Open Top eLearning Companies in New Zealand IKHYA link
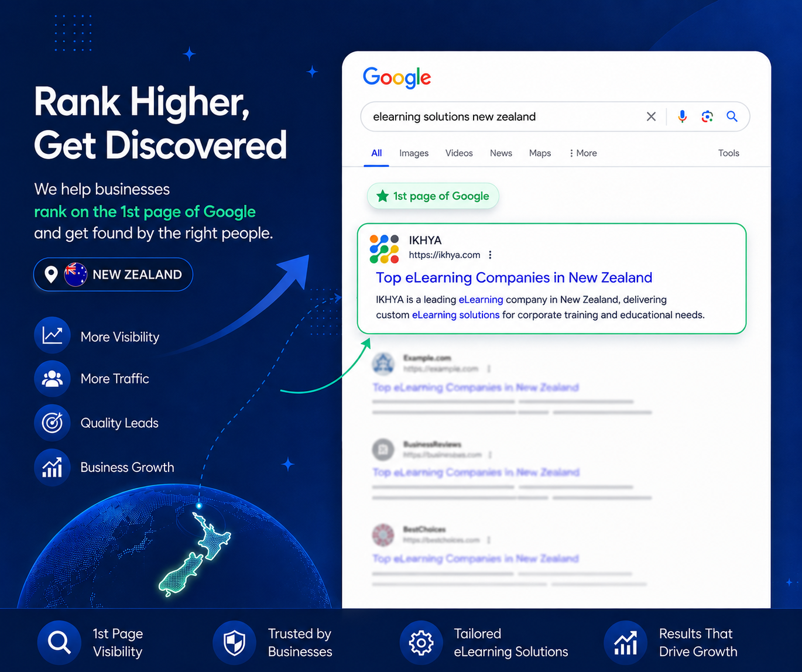The height and width of the screenshot is (672, 802). pyautogui.click(x=514, y=277)
